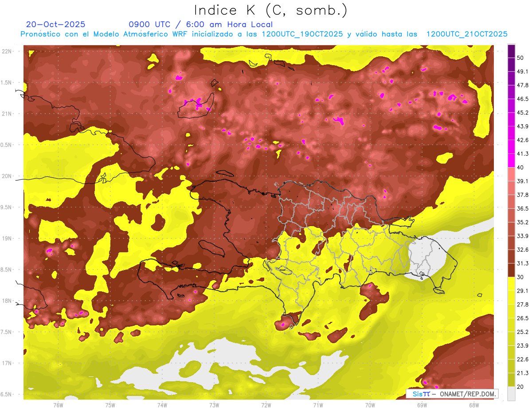Click the '37.8' colorbar value

(523, 195)
